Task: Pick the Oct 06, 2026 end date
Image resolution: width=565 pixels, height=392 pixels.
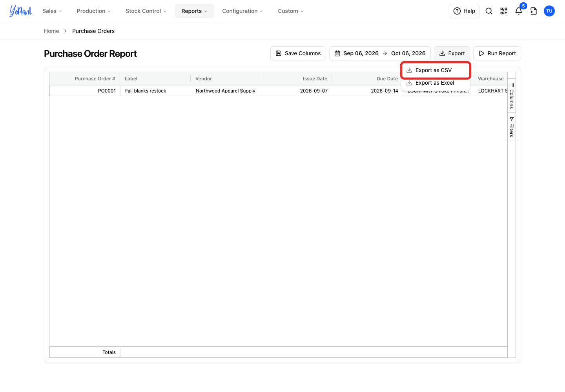Action: click(408, 53)
